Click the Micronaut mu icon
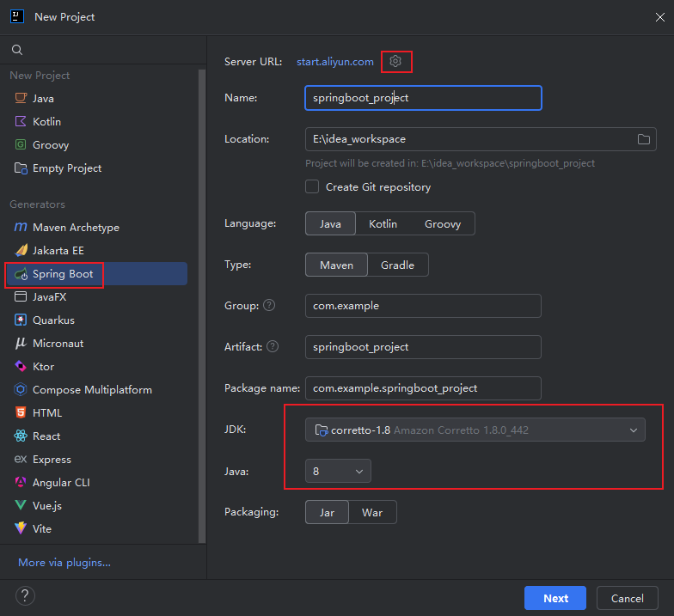 [x=21, y=343]
